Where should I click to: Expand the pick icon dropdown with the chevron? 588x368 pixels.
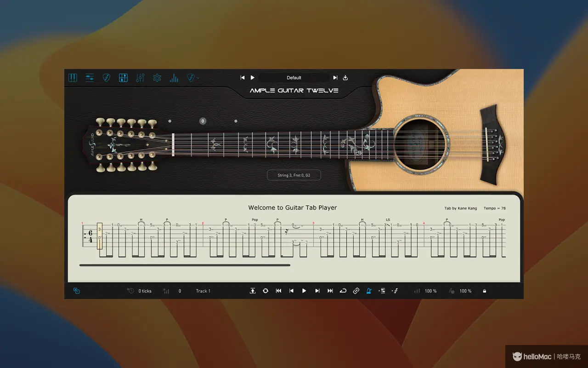coord(197,77)
